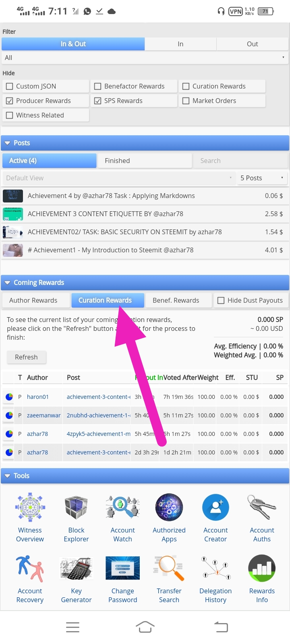
Task: Switch to Curation Rewards tab
Action: 108,300
